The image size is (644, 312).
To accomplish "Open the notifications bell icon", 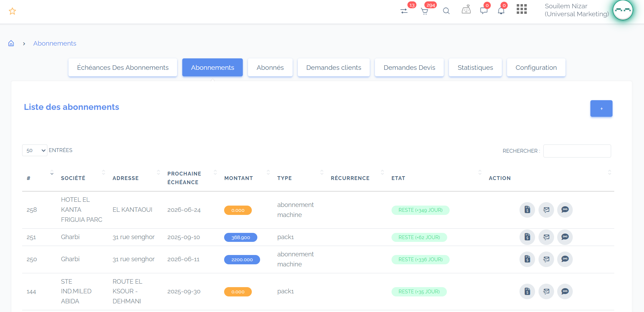I will [501, 11].
